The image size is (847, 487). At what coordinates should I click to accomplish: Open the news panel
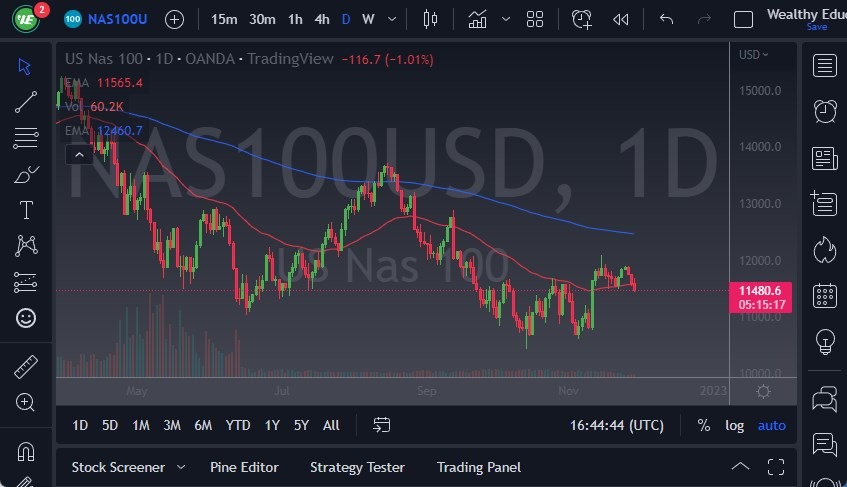[824, 158]
